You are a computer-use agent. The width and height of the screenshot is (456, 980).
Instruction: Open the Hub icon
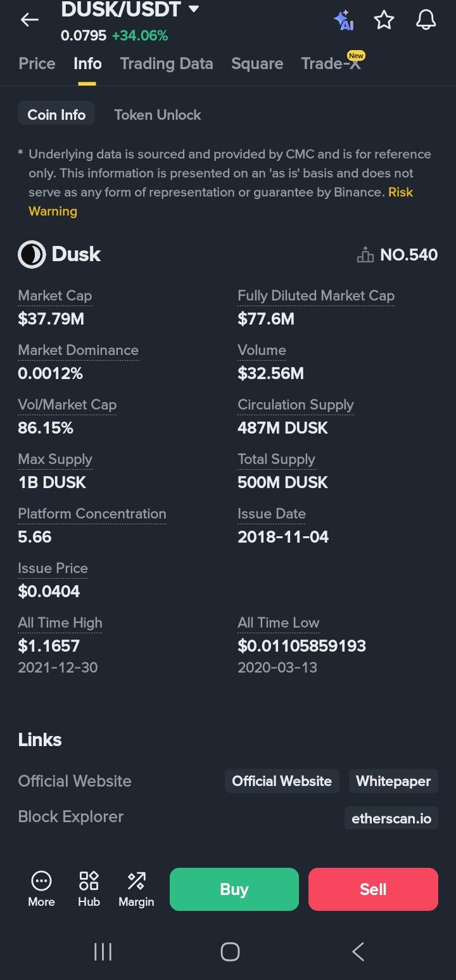89,888
